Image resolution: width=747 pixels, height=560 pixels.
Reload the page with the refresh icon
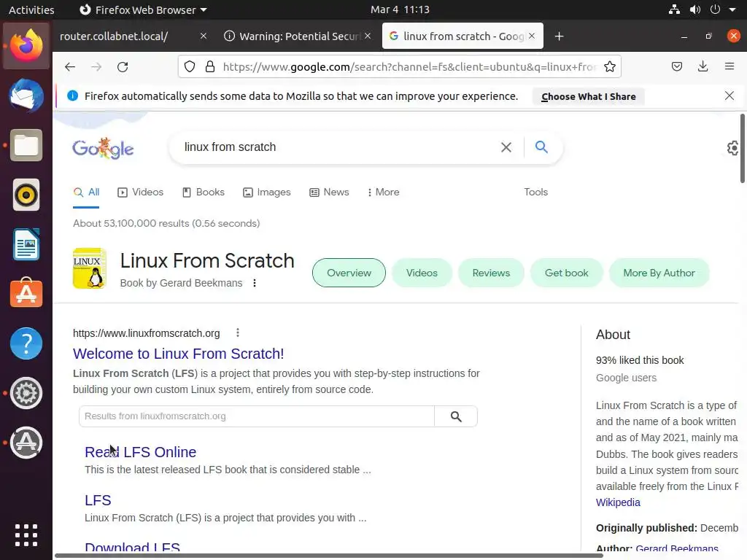[x=123, y=66]
